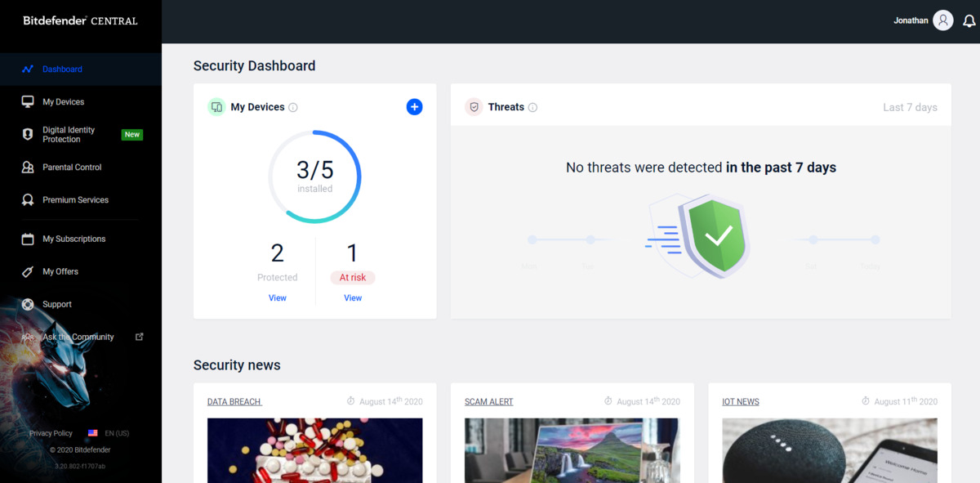Click the US flag icon
This screenshot has height=483, width=980.
pyautogui.click(x=93, y=433)
